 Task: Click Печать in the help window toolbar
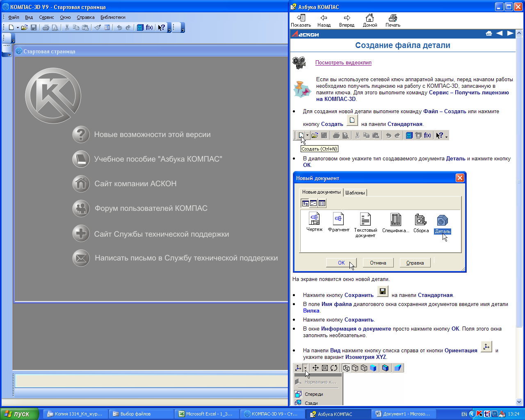pos(393,21)
